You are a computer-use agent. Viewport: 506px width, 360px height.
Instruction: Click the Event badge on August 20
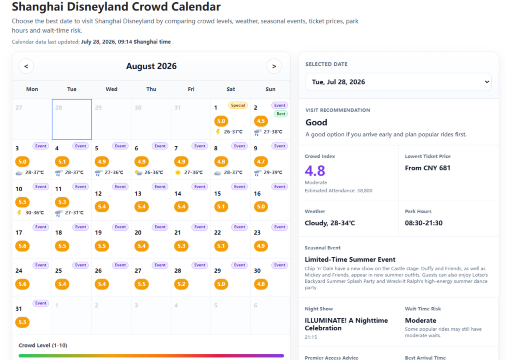pyautogui.click(x=160, y=227)
